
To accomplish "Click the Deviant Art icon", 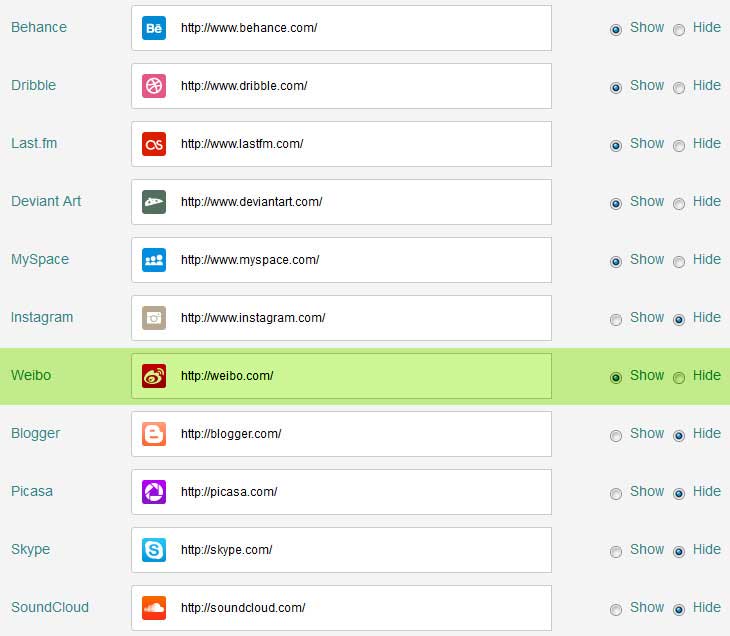I will [x=154, y=202].
